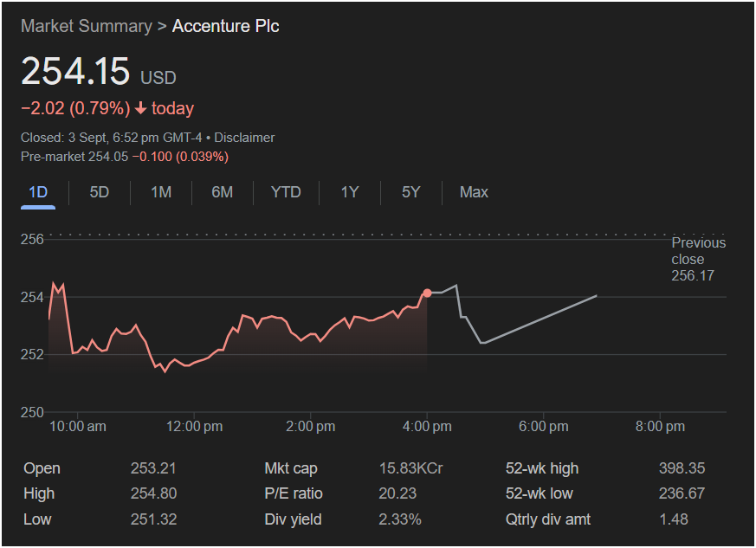Click the Qtrly div amt label
Viewport: 756px width, 548px height.
click(x=547, y=519)
